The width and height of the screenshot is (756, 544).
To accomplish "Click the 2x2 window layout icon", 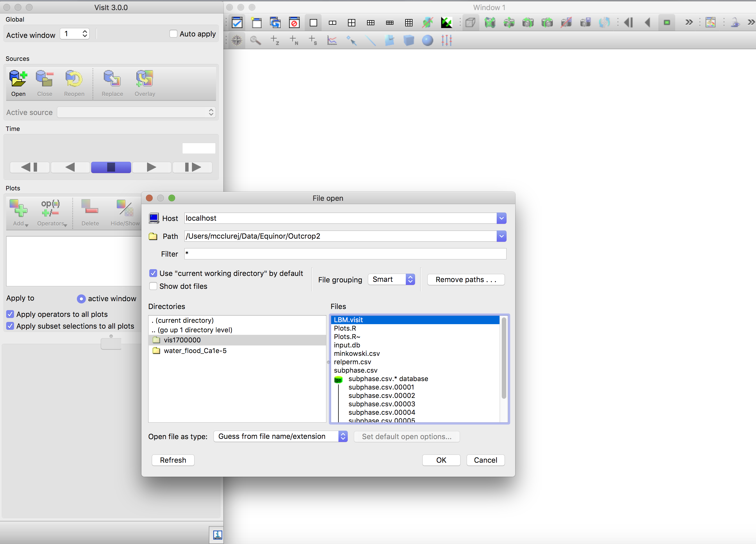I will [351, 23].
